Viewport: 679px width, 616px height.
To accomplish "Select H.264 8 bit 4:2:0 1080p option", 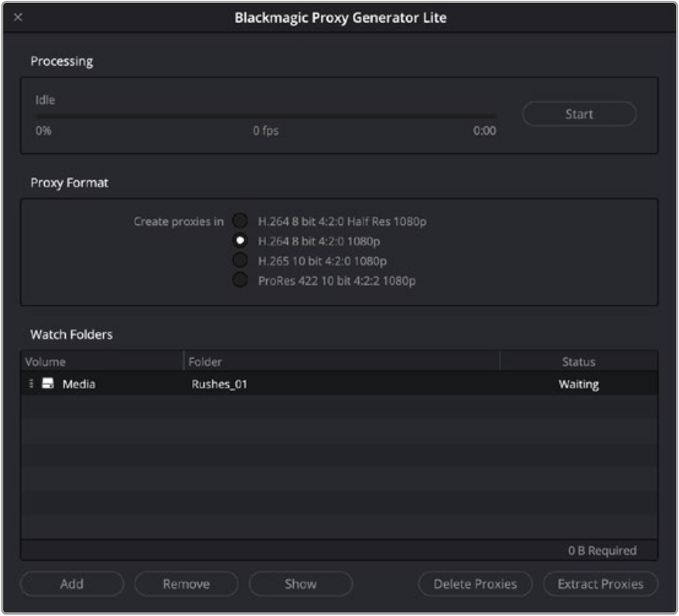I will click(x=240, y=241).
